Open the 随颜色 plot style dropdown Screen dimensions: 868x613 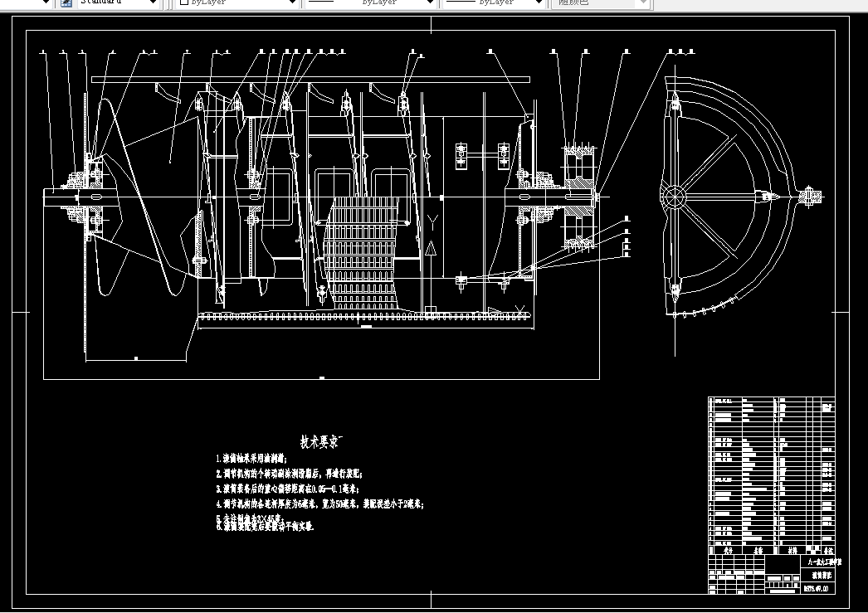pyautogui.click(x=642, y=2)
